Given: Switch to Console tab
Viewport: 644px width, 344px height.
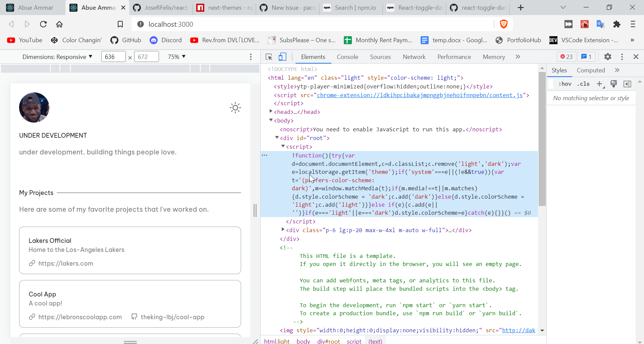Looking at the screenshot, I should click(x=347, y=57).
